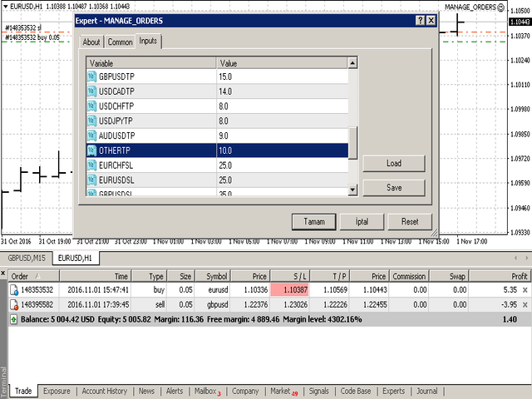Click the Swap column header
This screenshot has height=399, width=532.
click(x=449, y=276)
